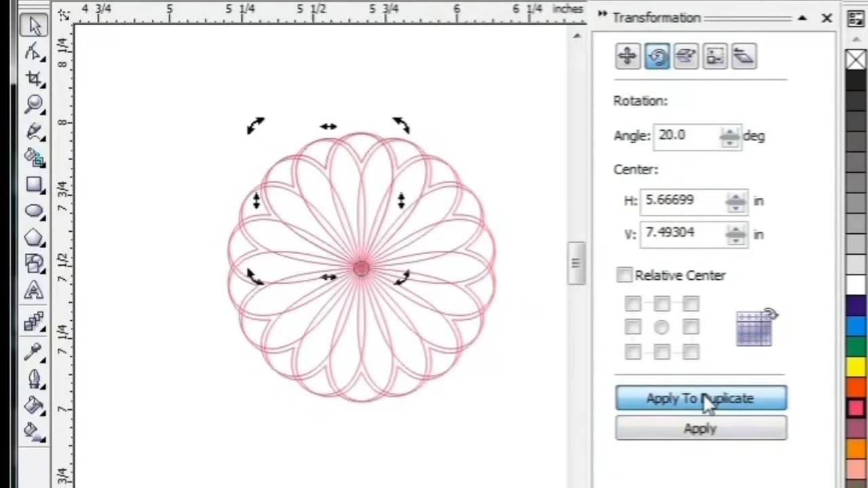Switch to Position transformation icon
868x488 pixels.
[x=628, y=56]
